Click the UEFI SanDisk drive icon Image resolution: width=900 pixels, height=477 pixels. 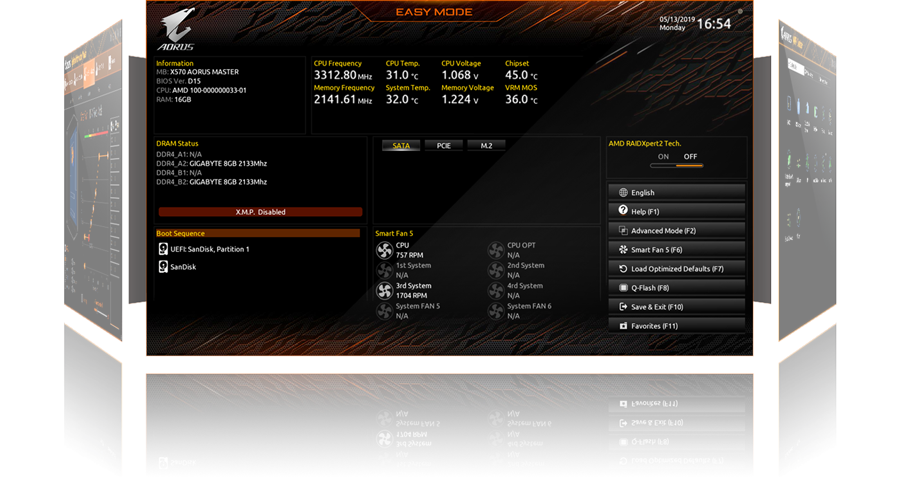(x=163, y=249)
